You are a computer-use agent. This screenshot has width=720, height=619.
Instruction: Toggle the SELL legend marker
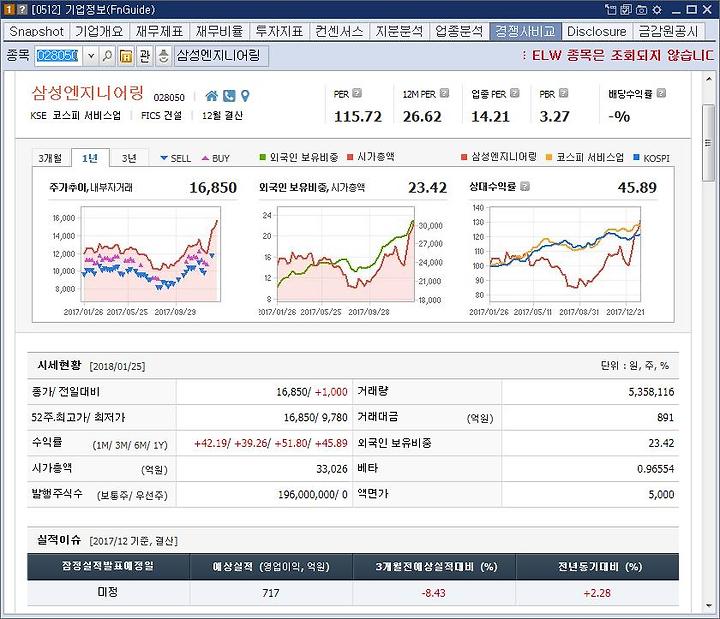pos(175,158)
